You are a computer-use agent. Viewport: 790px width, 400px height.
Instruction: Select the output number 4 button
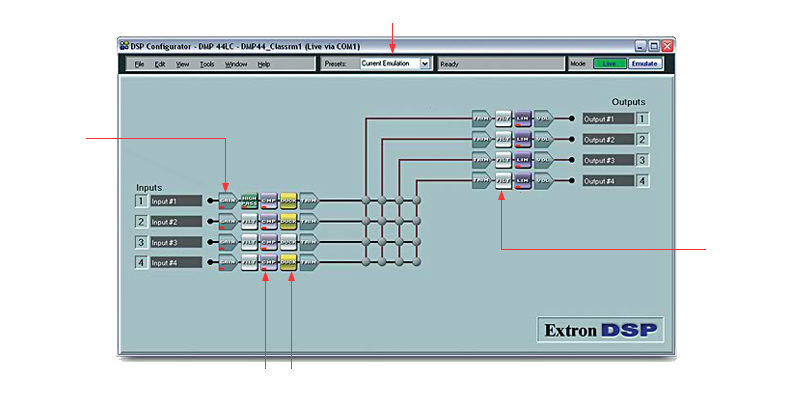pos(642,181)
